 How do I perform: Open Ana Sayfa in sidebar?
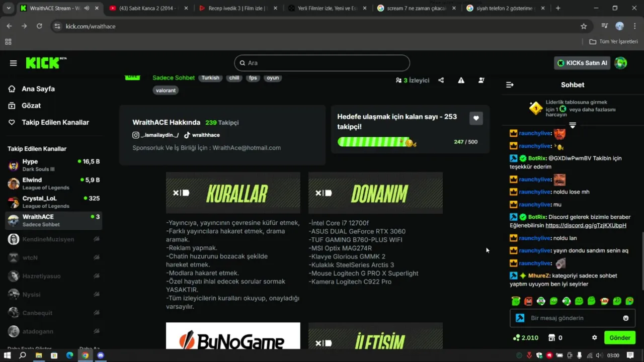[38, 89]
